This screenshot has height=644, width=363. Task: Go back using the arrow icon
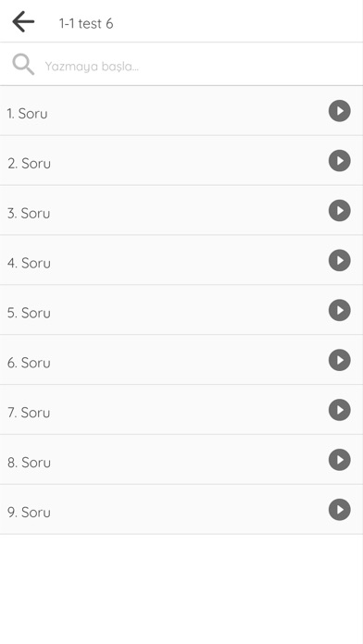coord(23,22)
